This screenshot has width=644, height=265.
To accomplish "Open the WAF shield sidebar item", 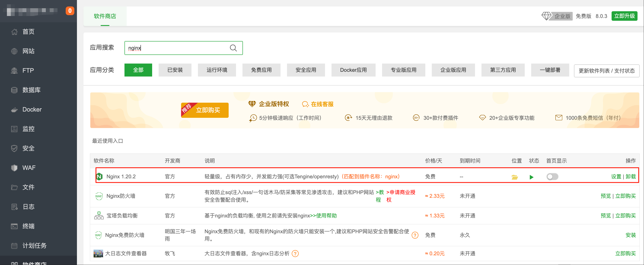I will 14,168.
